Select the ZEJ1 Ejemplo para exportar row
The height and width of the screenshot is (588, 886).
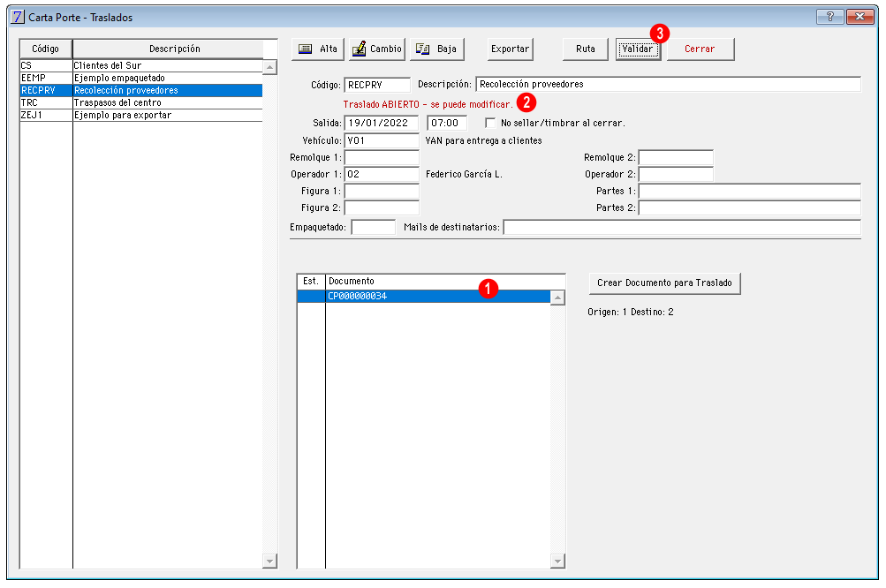141,116
